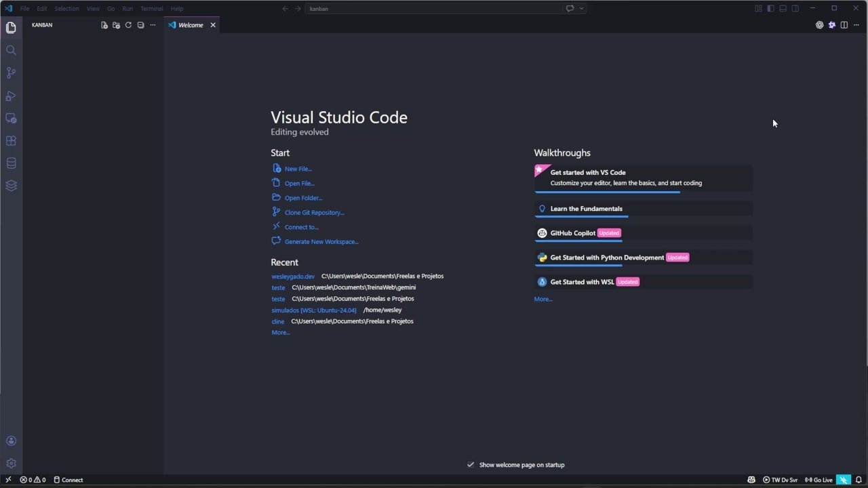Open editor More Actions menu
868x488 pixels.
click(x=856, y=25)
